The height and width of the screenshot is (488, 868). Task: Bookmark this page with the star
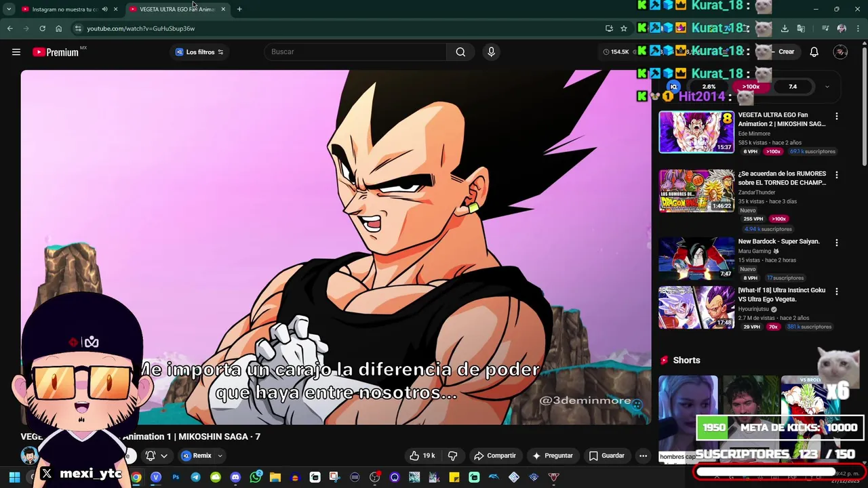click(x=624, y=28)
